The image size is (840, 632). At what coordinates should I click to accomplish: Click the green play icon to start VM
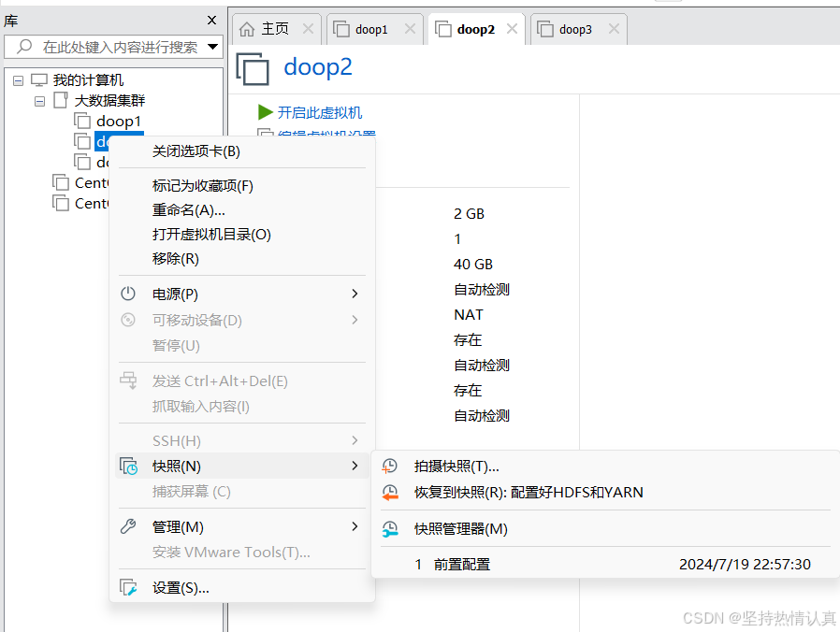pyautogui.click(x=265, y=112)
